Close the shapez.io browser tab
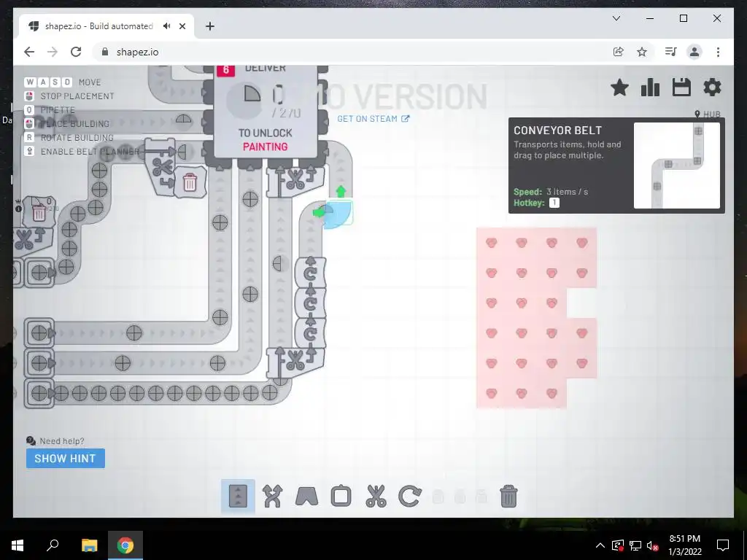The image size is (747, 560). pyautogui.click(x=182, y=26)
